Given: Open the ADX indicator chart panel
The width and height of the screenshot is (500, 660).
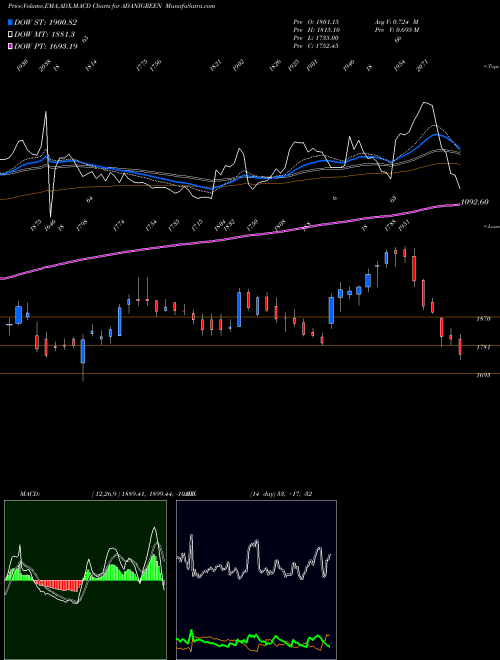Looking at the screenshot, I should 256,580.
